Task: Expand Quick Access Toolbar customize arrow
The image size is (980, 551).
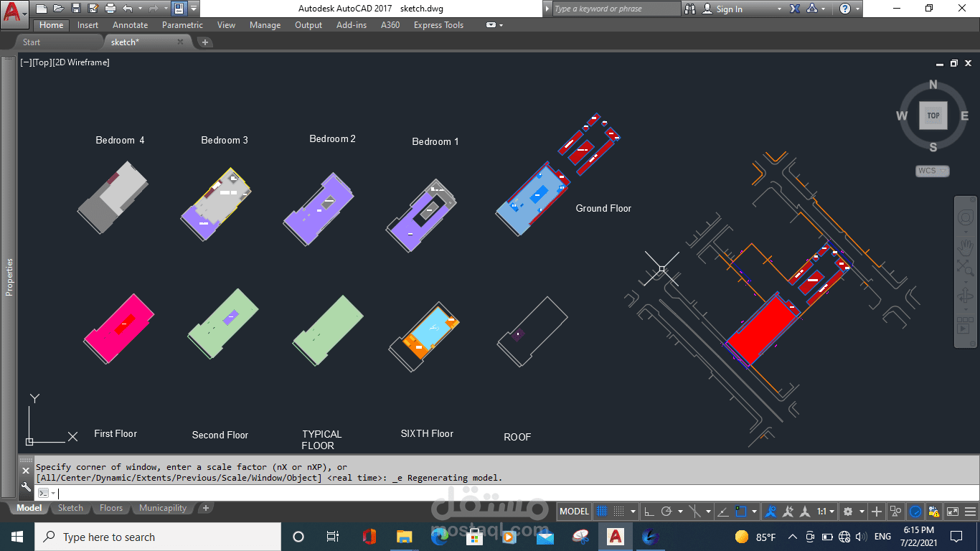Action: coord(193,9)
